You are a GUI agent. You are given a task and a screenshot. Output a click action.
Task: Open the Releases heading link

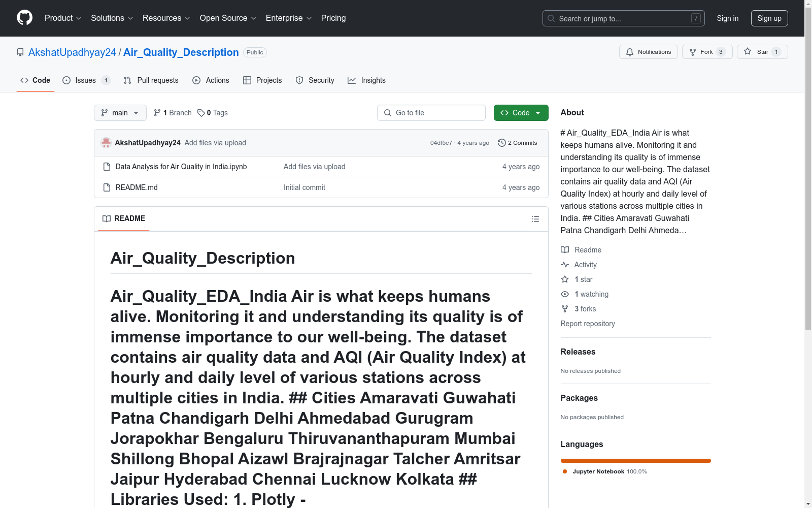tap(578, 352)
